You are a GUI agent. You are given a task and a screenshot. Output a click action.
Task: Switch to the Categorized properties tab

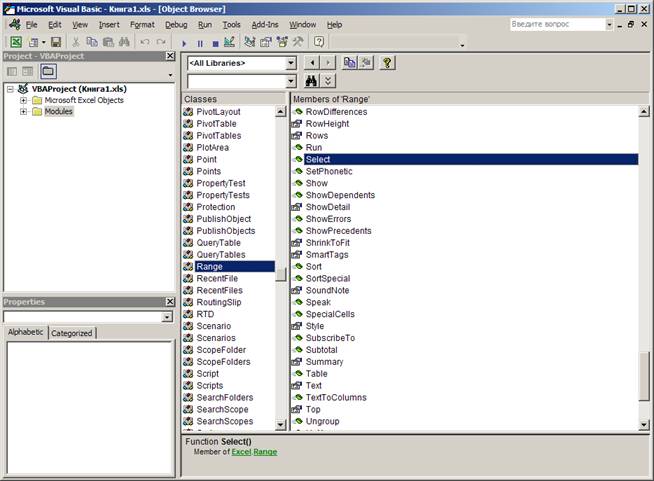72,333
